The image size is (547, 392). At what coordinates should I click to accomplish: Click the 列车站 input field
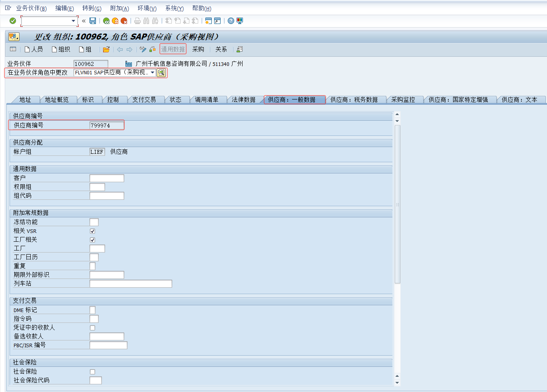point(131,284)
